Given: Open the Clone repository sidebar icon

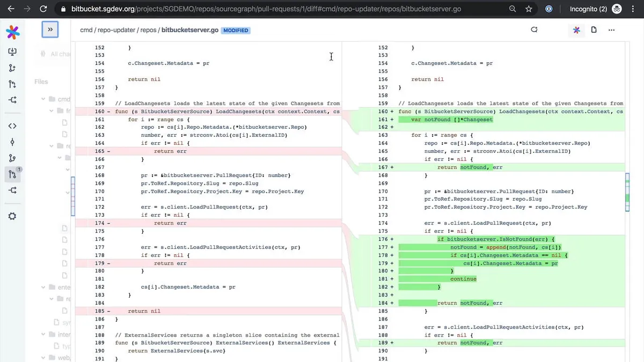Looking at the screenshot, I should pos(12,52).
